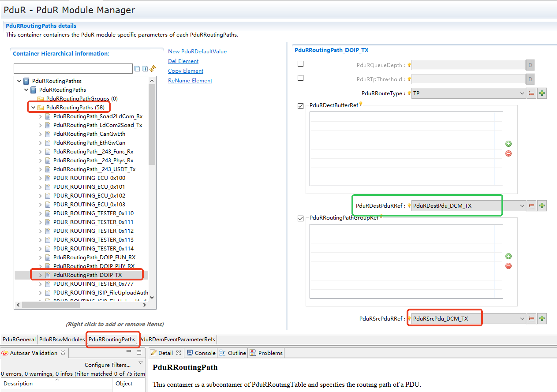The image size is (557, 392).
Task: Click the green plus icon beside PduRSrcPduRRef
Action: tap(542, 318)
